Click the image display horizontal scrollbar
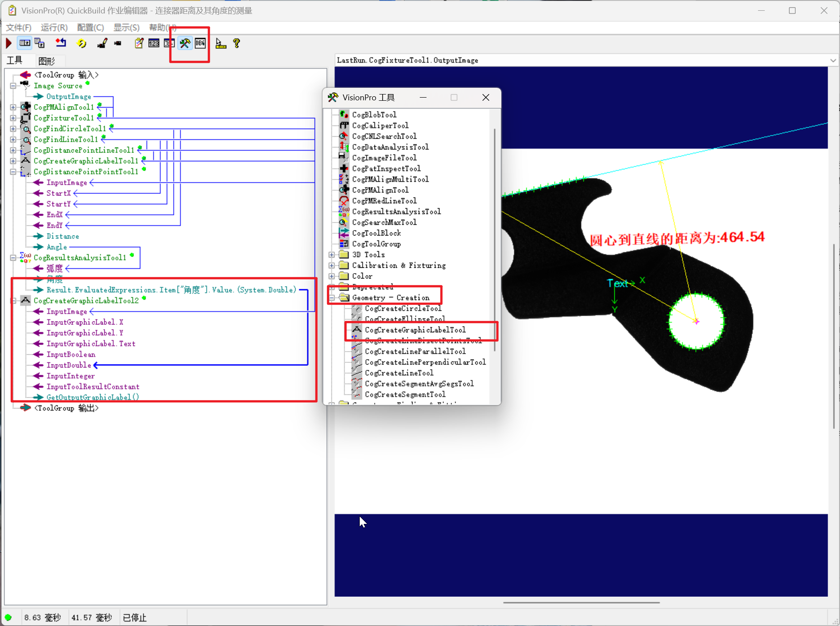The width and height of the screenshot is (840, 626). click(581, 603)
